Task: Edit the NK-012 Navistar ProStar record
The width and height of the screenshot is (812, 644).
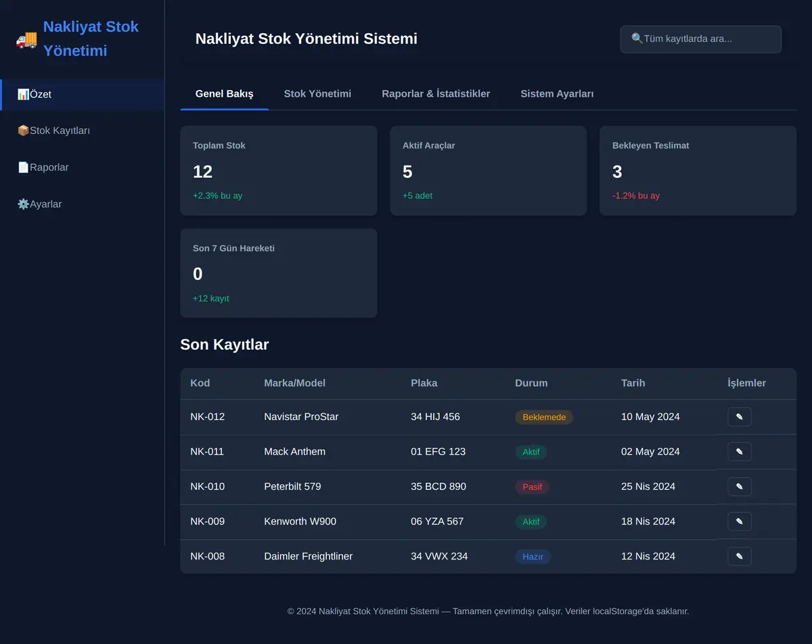Action: click(x=740, y=417)
